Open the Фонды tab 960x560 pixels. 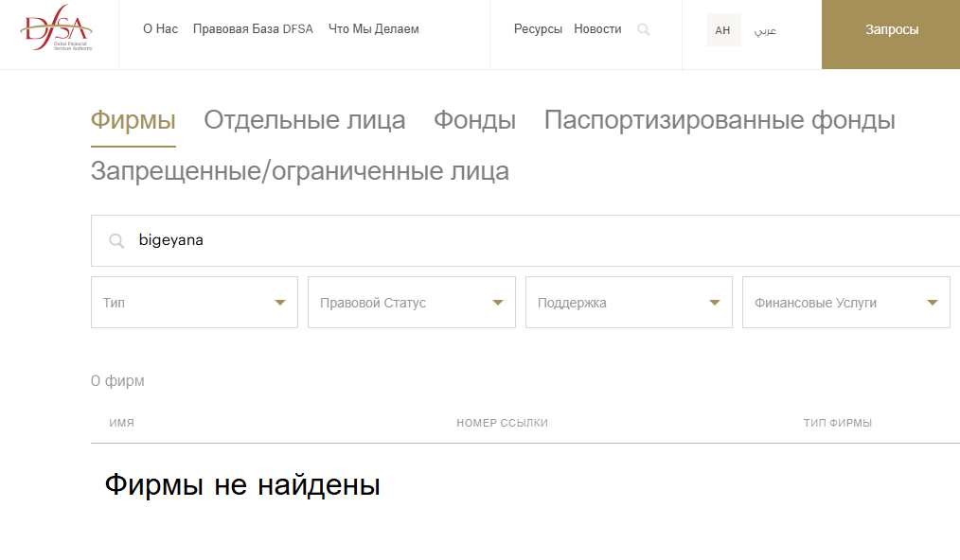pyautogui.click(x=474, y=121)
